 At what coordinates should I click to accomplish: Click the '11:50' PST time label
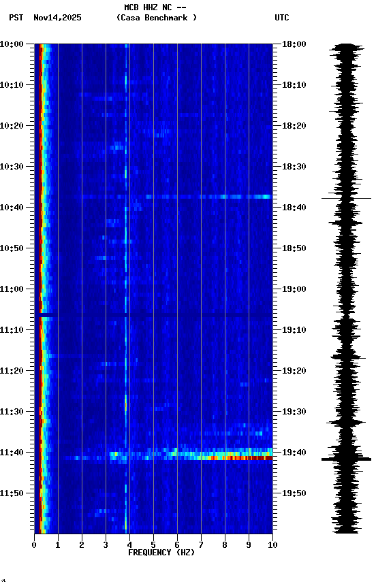(x=12, y=494)
